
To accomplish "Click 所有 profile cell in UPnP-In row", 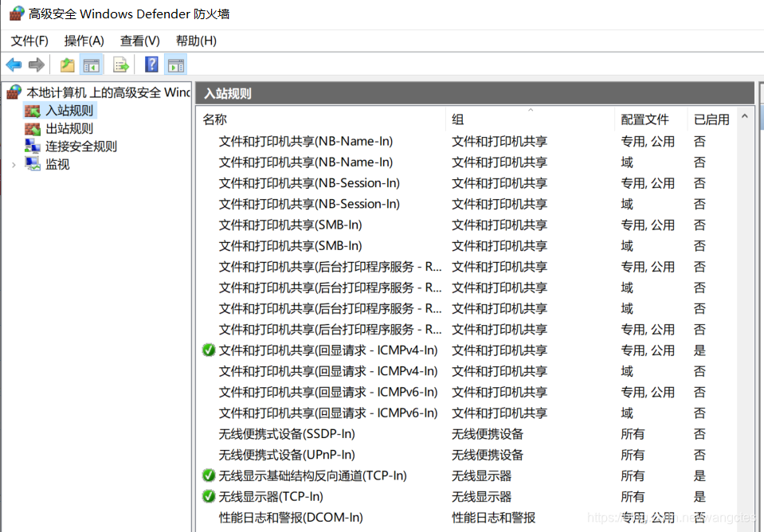I will 633,455.
